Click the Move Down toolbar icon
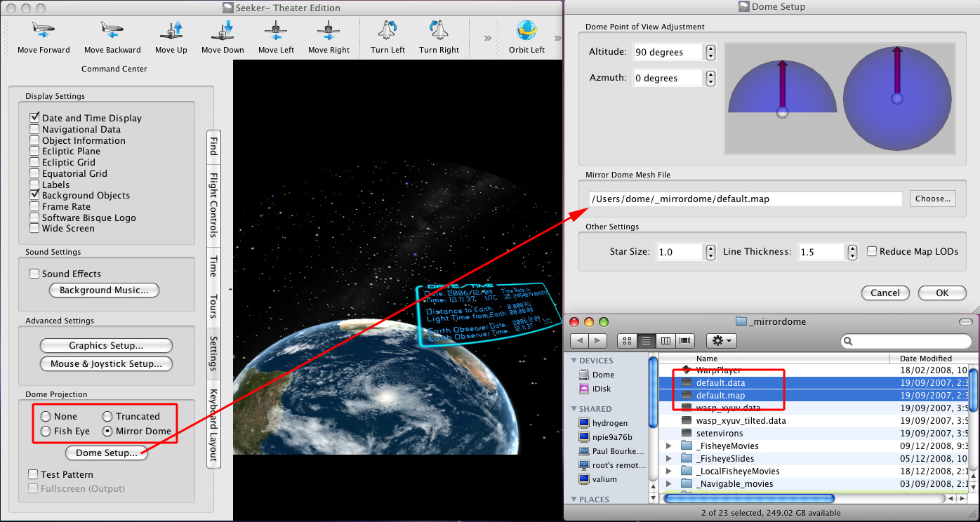Screen dimensions: 980x522 [x=223, y=31]
